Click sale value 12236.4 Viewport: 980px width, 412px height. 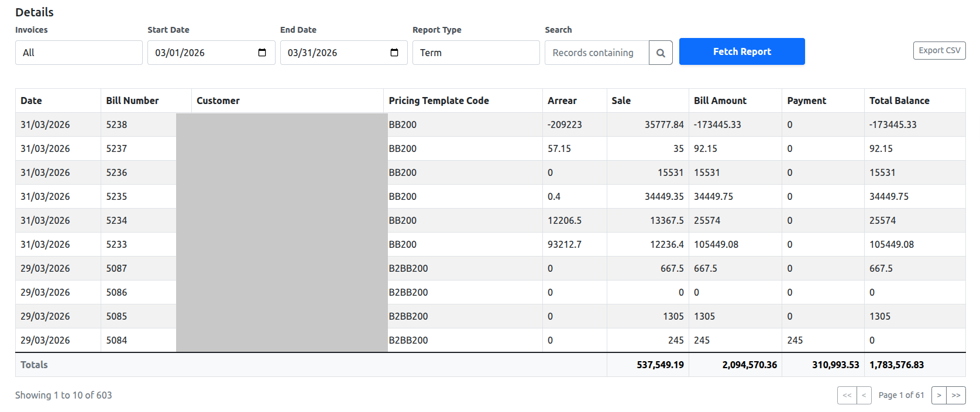tap(667, 244)
